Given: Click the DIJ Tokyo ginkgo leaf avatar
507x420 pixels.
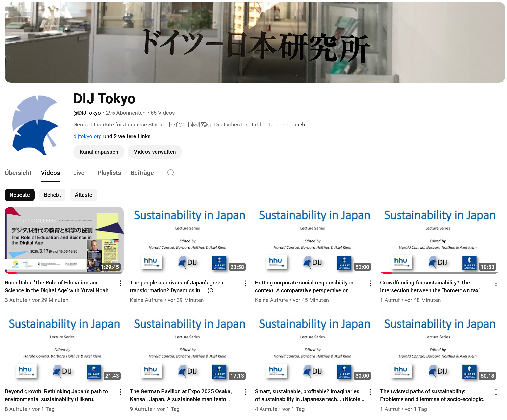Looking at the screenshot, I should coord(35,125).
